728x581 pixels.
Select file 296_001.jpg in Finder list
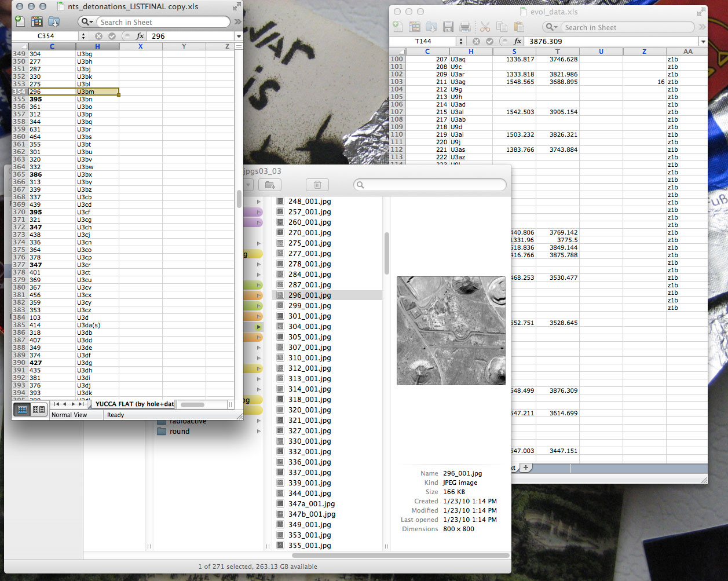[x=327, y=295]
